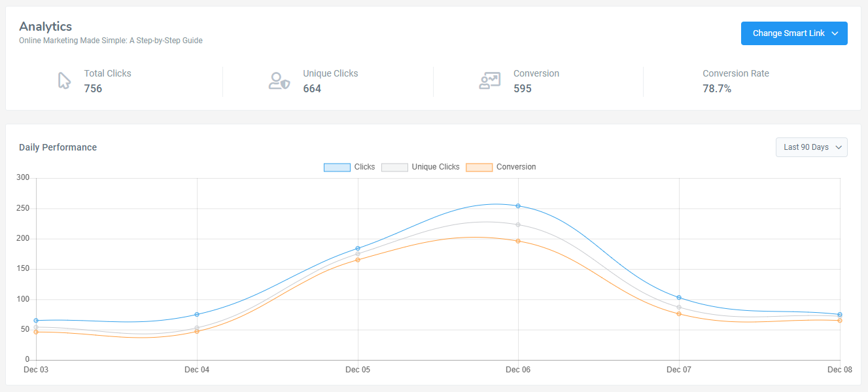868x392 pixels.
Task: Click the Dec 05 axis label on chart
Action: (357, 370)
